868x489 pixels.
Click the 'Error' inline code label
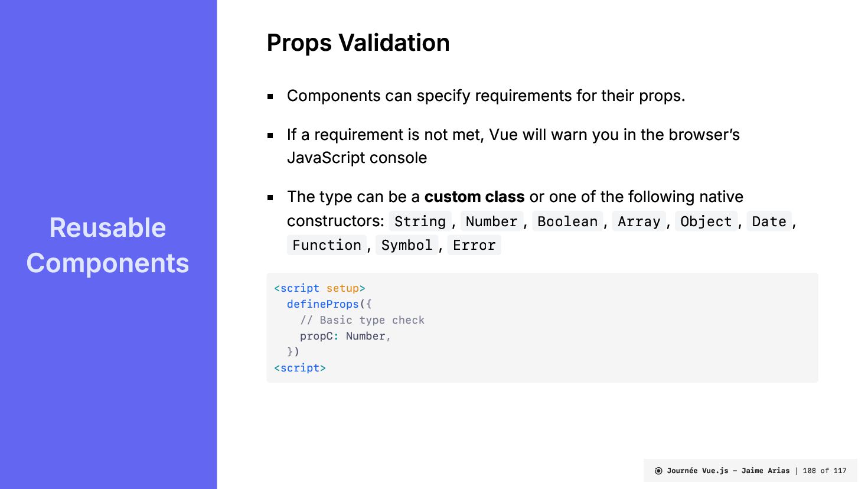point(474,245)
